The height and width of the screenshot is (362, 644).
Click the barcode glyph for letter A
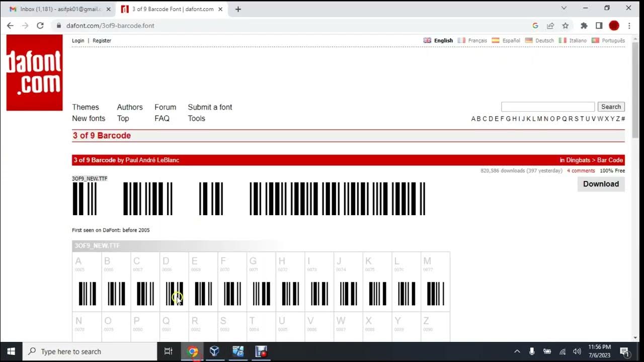point(87,294)
